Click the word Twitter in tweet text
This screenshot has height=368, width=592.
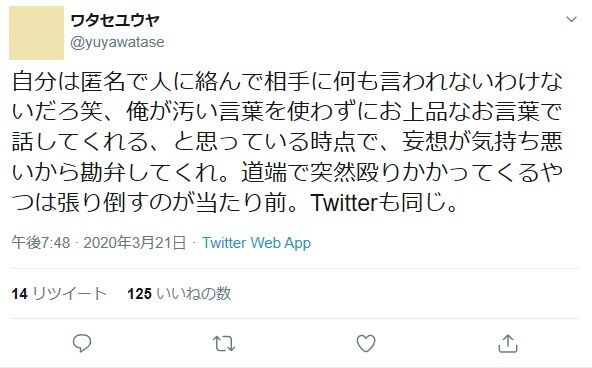tap(344, 203)
